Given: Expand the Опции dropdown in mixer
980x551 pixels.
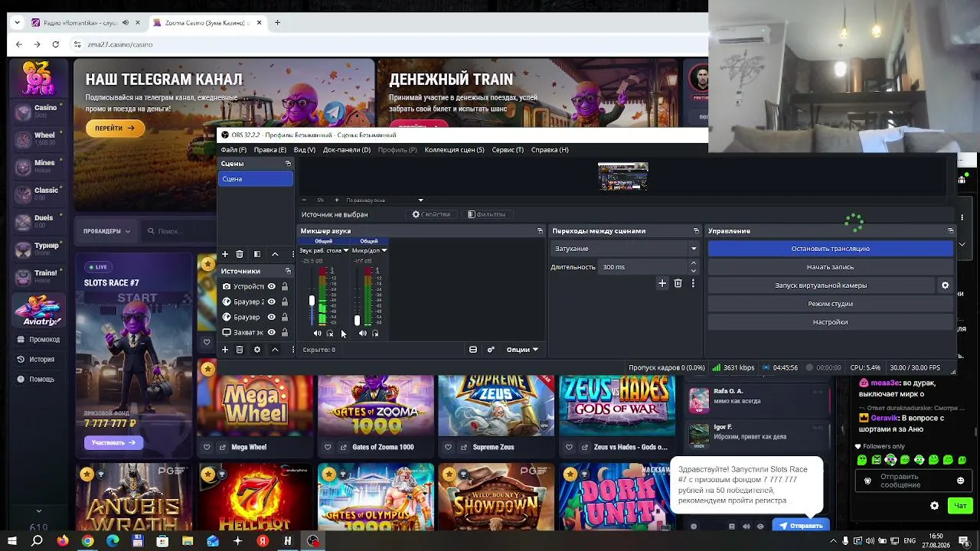Looking at the screenshot, I should (522, 350).
